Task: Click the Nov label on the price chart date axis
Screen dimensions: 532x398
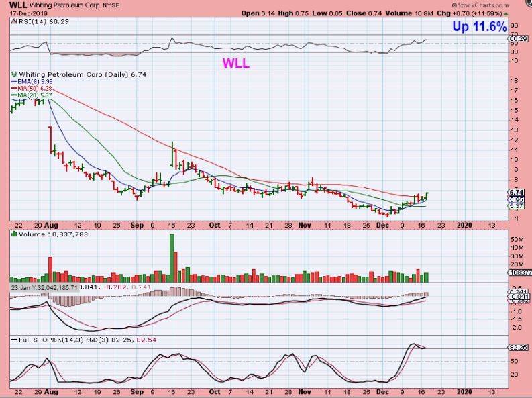Action: (x=305, y=226)
